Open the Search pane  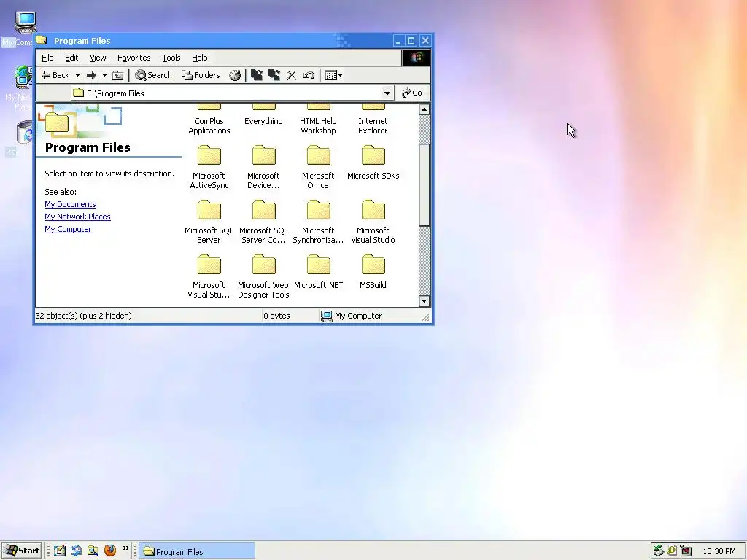(x=153, y=75)
